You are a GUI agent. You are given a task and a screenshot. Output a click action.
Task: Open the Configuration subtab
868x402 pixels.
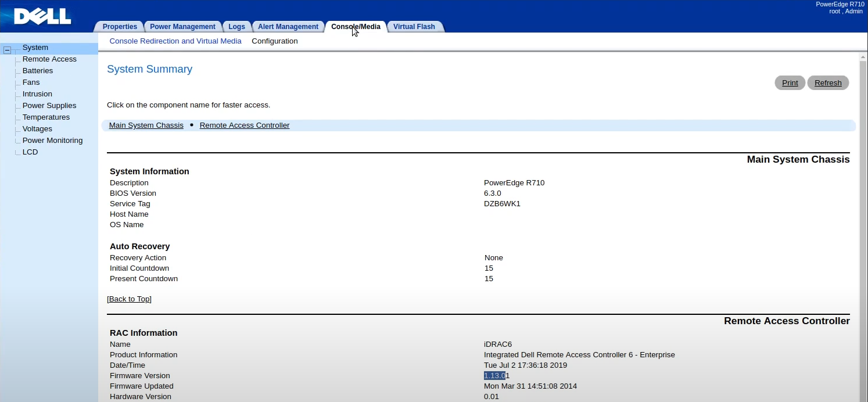[x=275, y=41]
